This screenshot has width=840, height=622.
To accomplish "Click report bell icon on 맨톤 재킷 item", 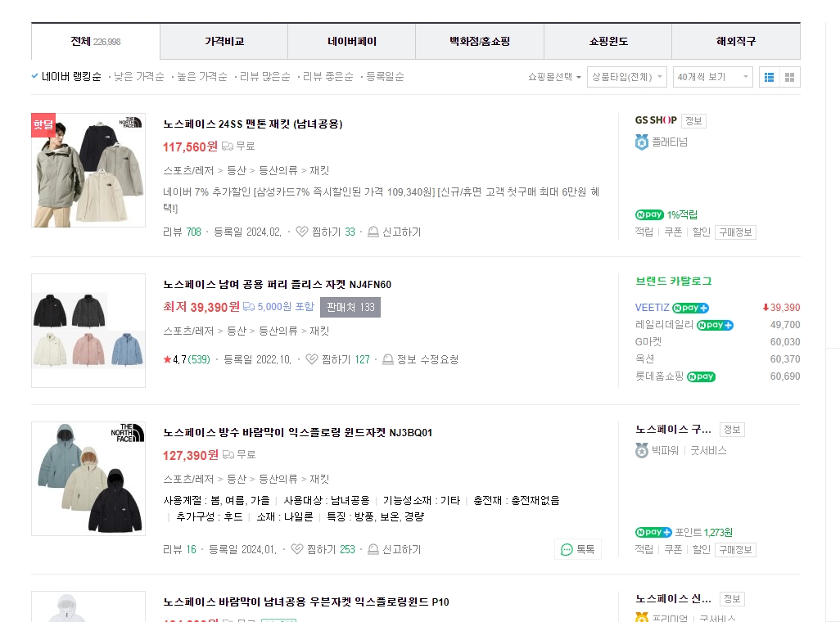I will coord(373,232).
